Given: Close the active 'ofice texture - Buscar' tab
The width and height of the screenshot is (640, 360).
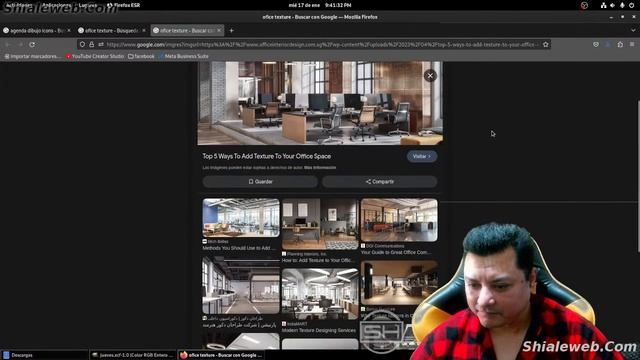Looking at the screenshot, I should pyautogui.click(x=219, y=31).
